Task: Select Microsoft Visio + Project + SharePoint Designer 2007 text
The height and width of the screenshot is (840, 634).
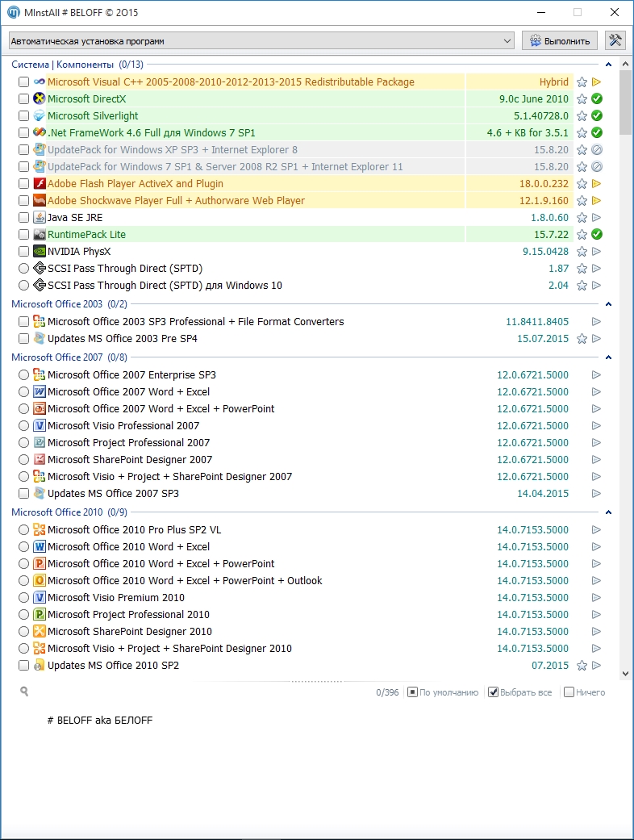Action: pyautogui.click(x=169, y=476)
